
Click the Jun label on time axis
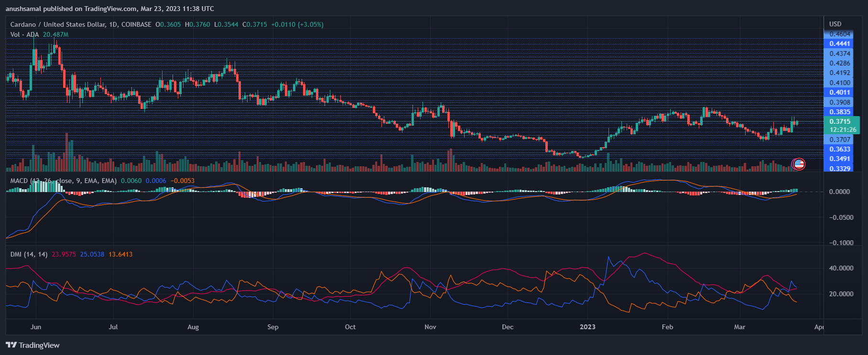tap(36, 327)
